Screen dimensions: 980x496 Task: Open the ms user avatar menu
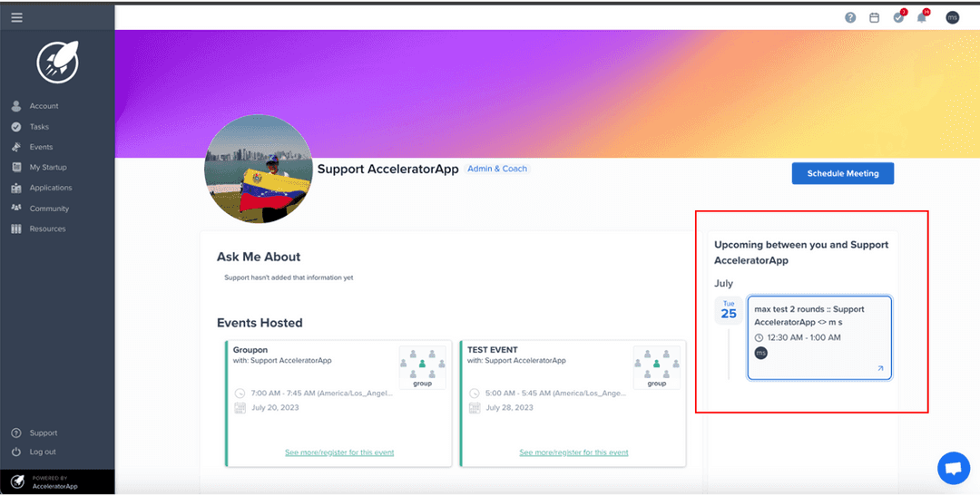click(x=952, y=17)
